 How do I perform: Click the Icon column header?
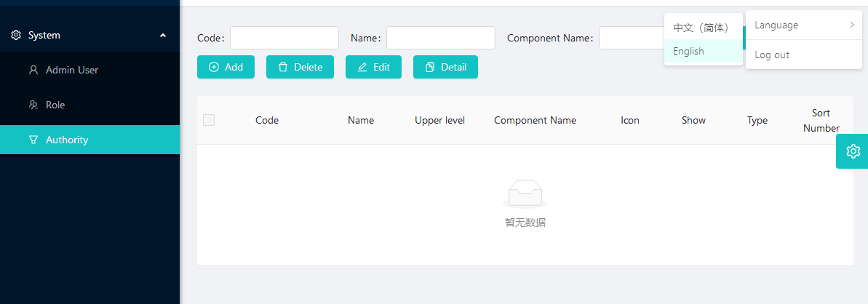630,120
